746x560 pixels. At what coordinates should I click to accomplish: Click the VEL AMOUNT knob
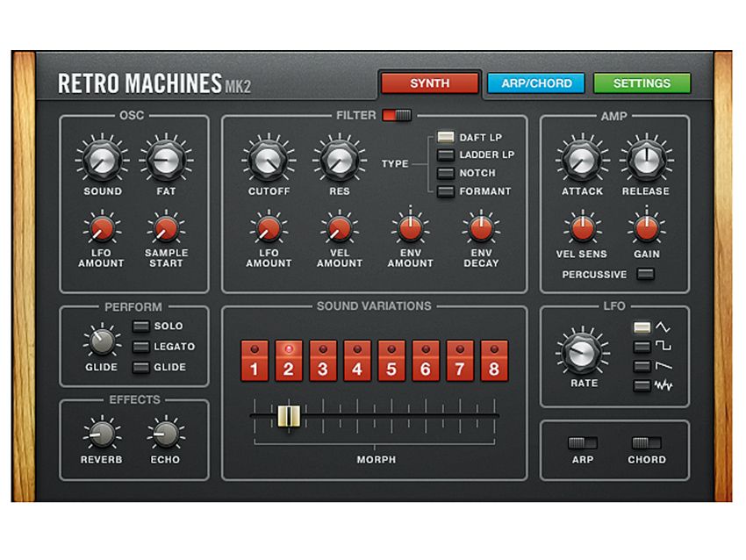click(x=340, y=229)
